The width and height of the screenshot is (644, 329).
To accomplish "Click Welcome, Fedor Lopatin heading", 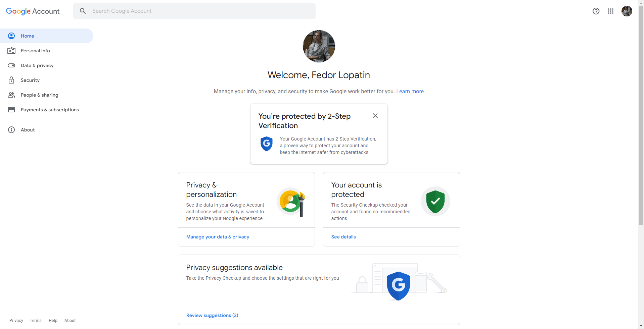I will [319, 75].
